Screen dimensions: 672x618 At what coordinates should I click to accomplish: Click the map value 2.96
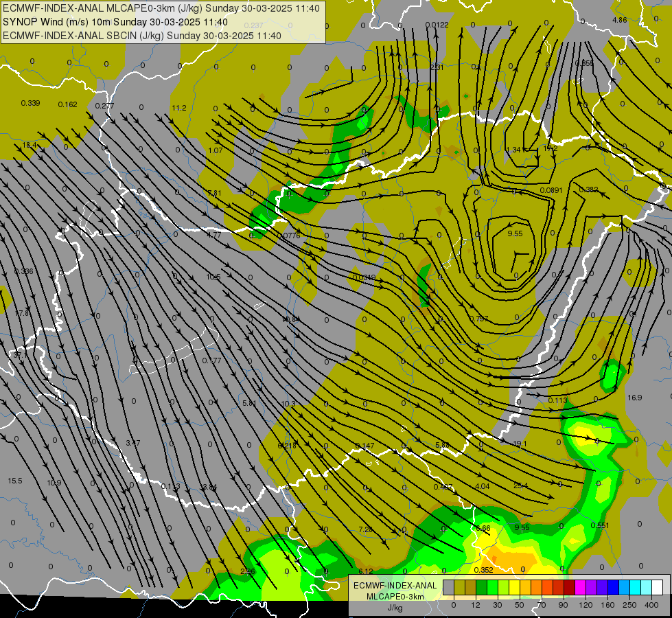248,571
